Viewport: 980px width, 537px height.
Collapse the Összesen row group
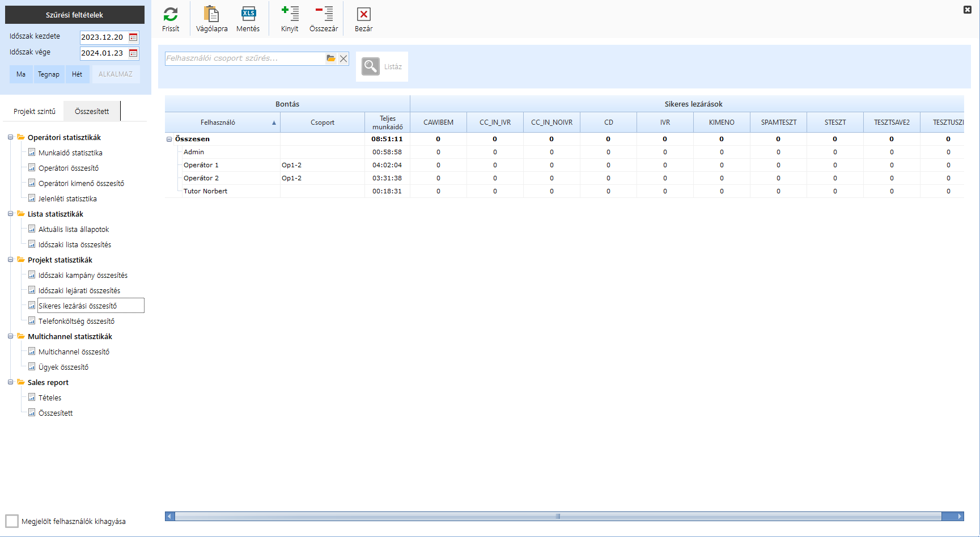pos(169,139)
